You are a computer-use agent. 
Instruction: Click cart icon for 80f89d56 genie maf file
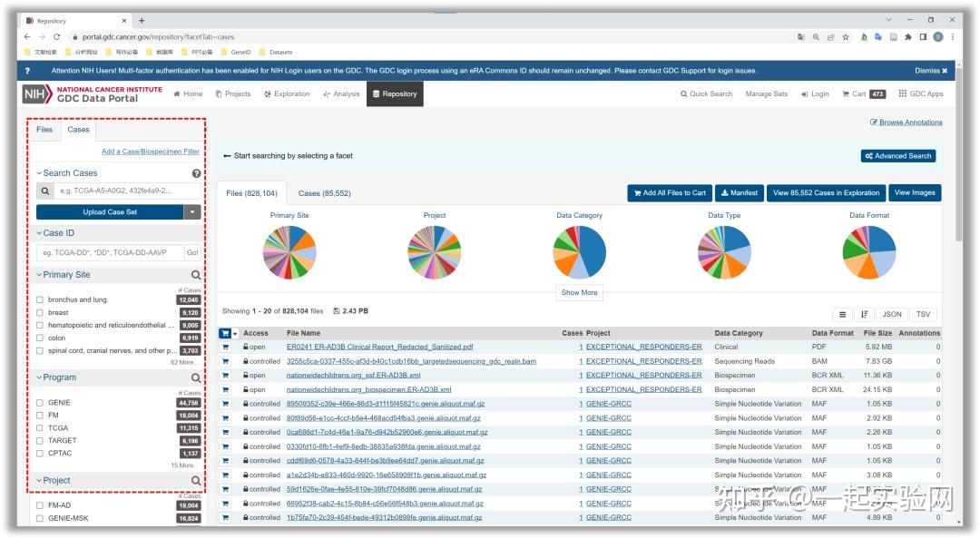pos(225,418)
